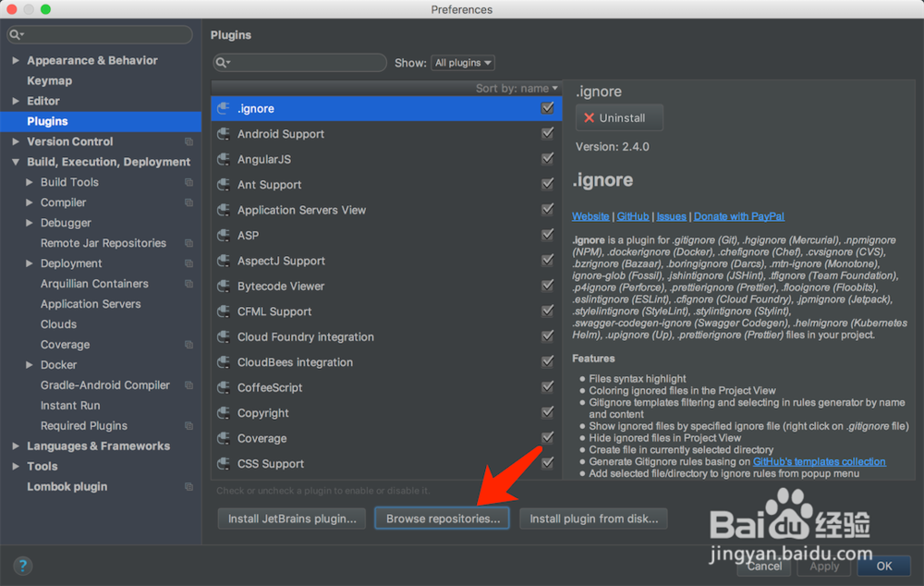
Task: Open the Instant Run settings page
Action: [70, 406]
